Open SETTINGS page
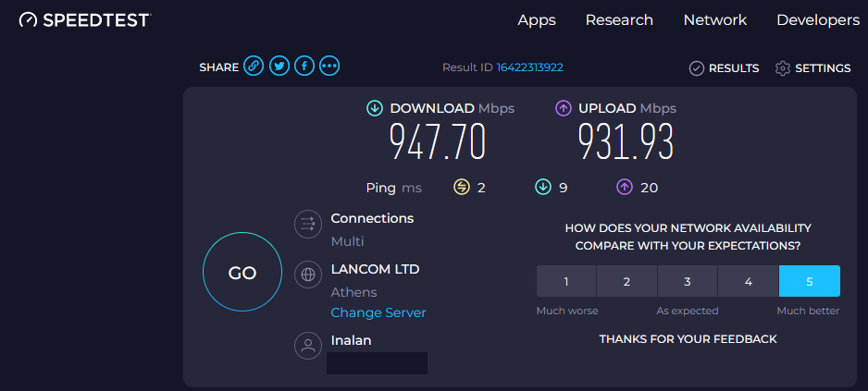This screenshot has width=868, height=391. pos(813,68)
